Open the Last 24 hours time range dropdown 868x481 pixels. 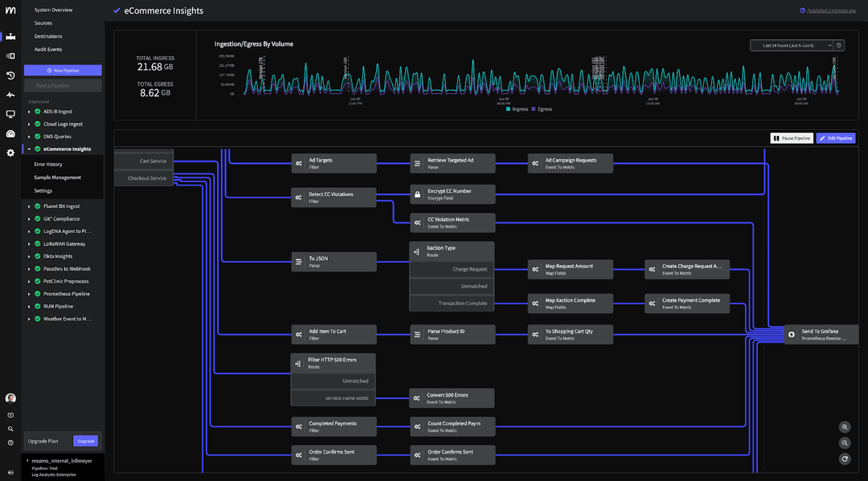pyautogui.click(x=791, y=45)
